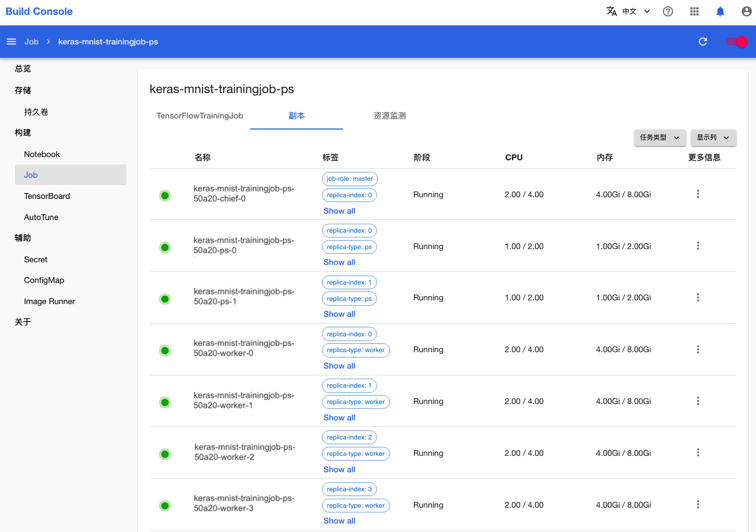The image size is (756, 532).
Task: Toggle the red auto-refresh switch
Action: click(736, 42)
